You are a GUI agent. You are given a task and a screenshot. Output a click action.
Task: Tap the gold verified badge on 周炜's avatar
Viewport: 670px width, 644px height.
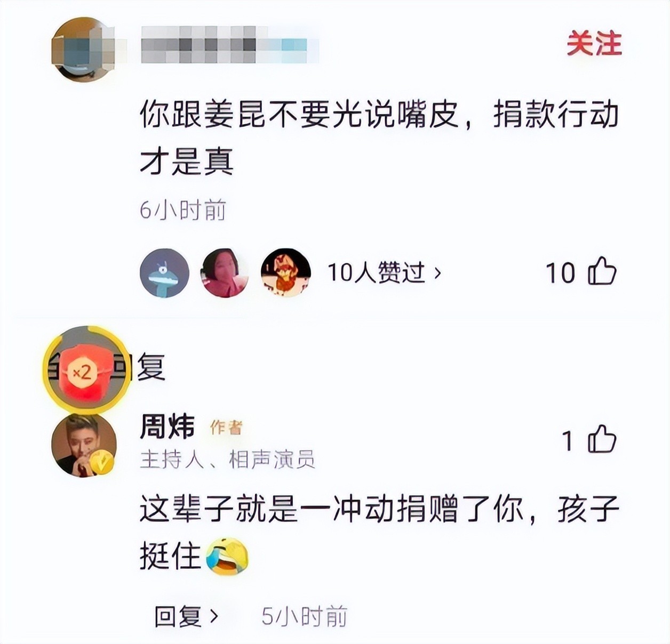pos(102,462)
